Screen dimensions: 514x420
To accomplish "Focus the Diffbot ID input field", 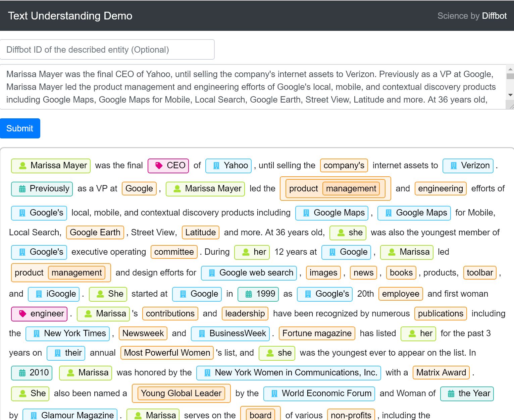I will point(107,50).
